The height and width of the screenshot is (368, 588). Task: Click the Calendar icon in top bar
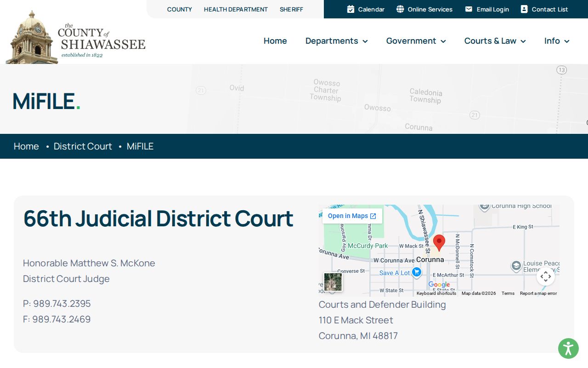(351, 9)
